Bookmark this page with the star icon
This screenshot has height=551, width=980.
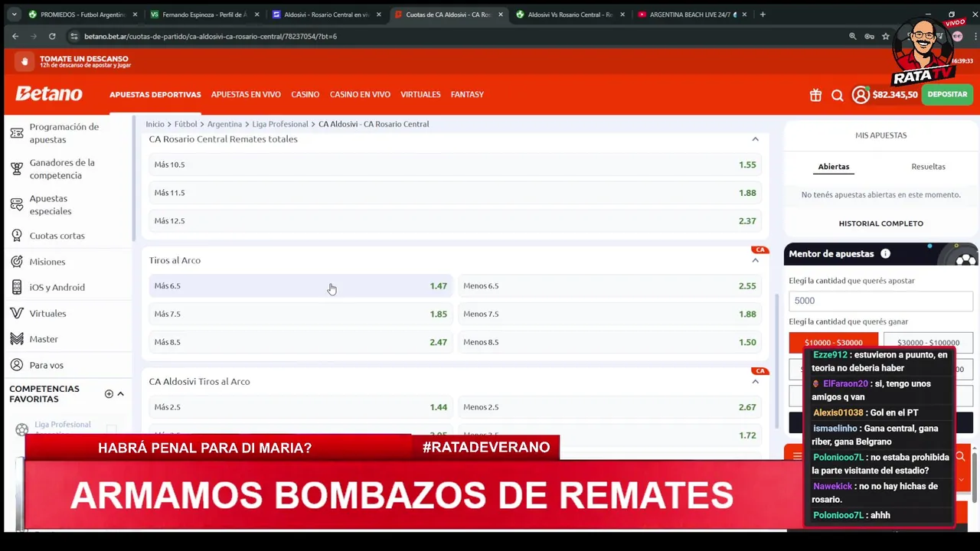pyautogui.click(x=886, y=36)
